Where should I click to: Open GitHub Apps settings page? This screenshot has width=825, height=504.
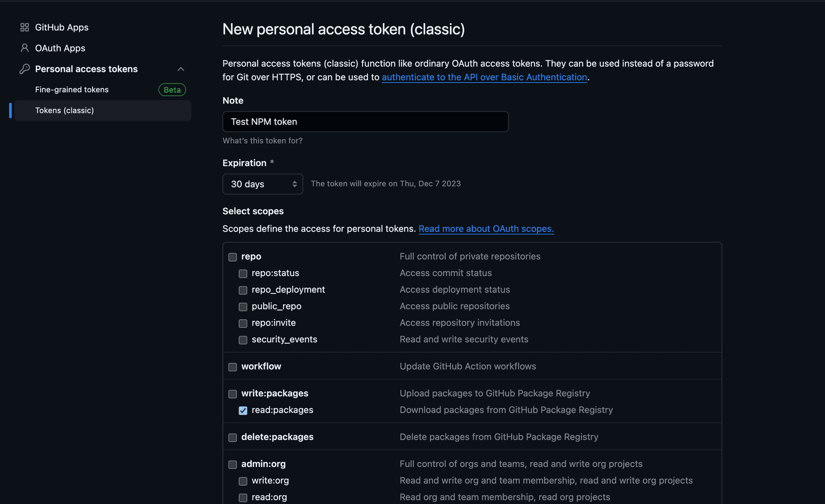pos(61,27)
